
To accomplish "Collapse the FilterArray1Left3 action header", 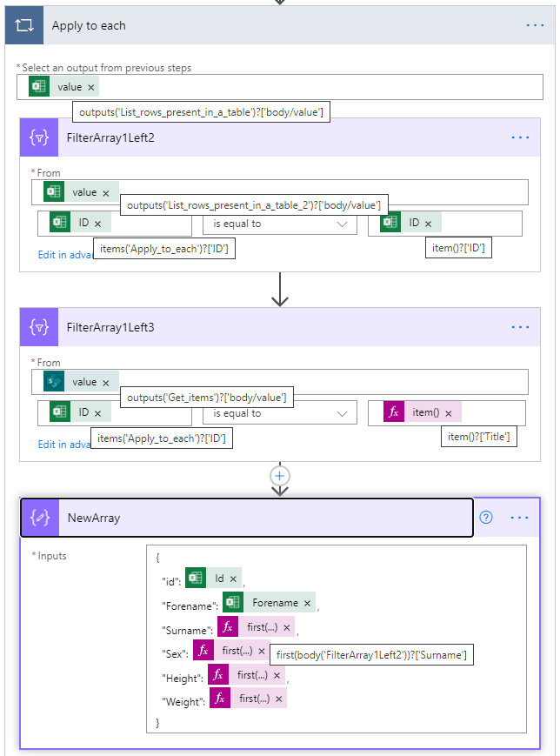I will (x=261, y=327).
